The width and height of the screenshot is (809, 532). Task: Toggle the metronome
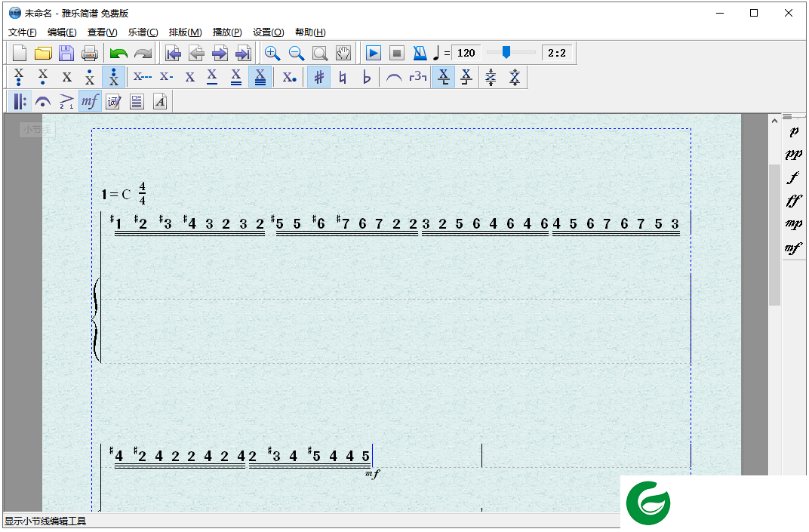(420, 53)
